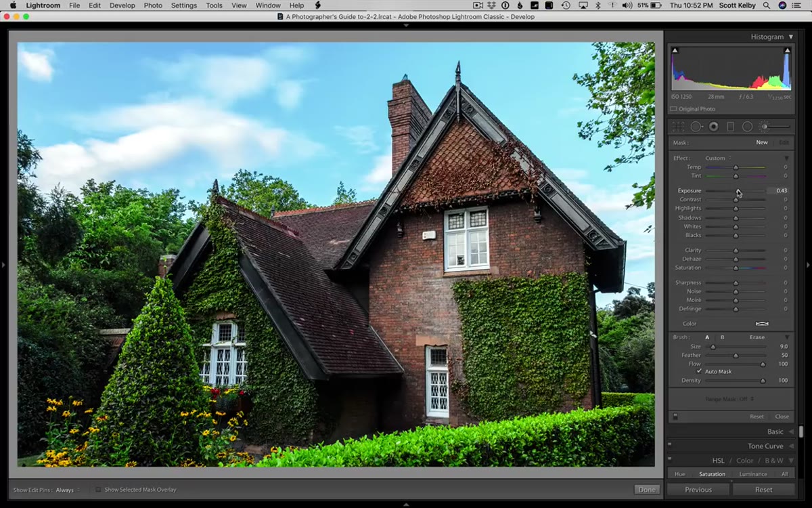Click the bottom Reset button
This screenshot has width=812, height=508.
point(763,490)
